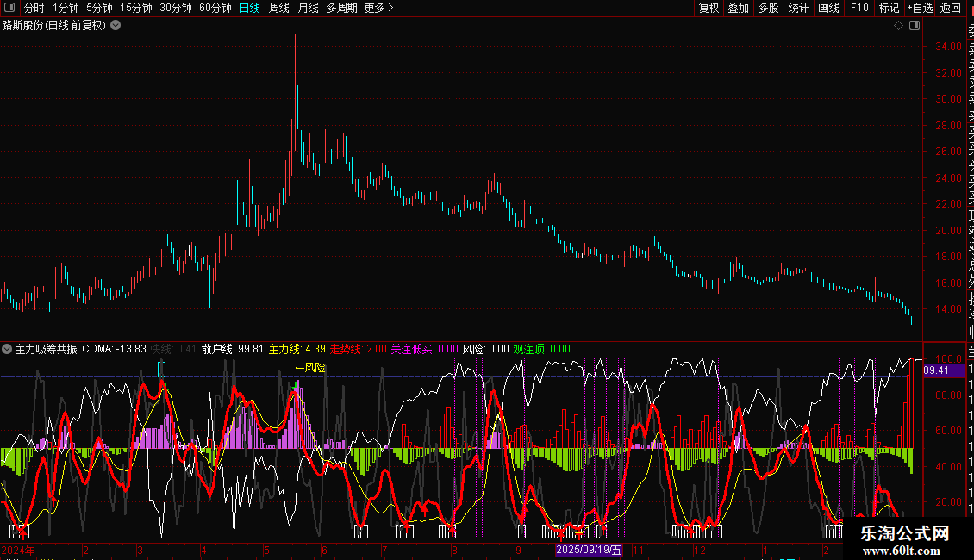The image size is (974, 560).
Task: Select the 15分钟 period tab
Action: coord(135,8)
